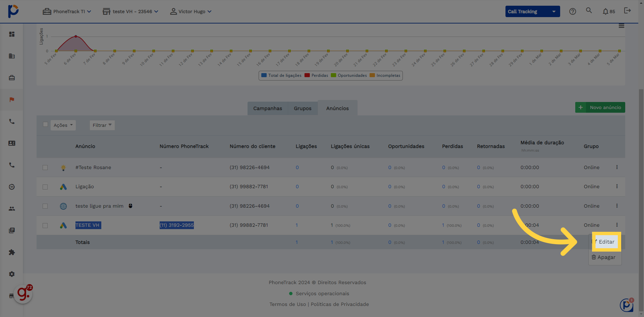
Task: Open the Serviços operacionais status link
Action: 319,294
